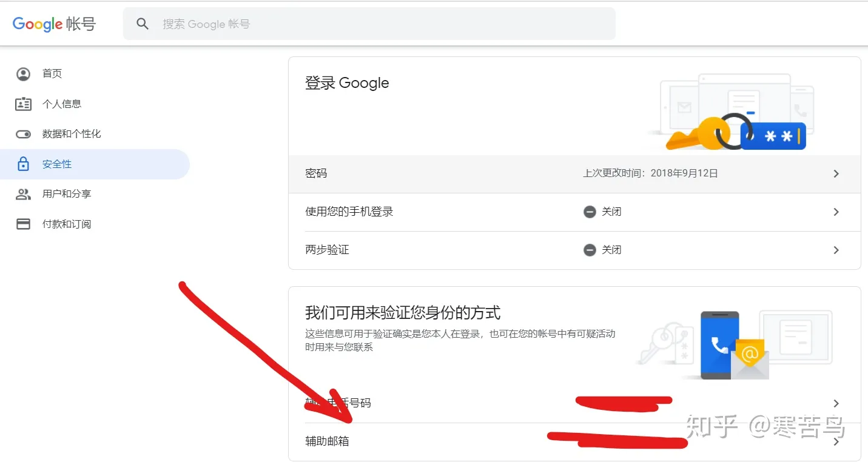Click the search magnifier icon
Image resolution: width=868 pixels, height=462 pixels.
pos(143,24)
